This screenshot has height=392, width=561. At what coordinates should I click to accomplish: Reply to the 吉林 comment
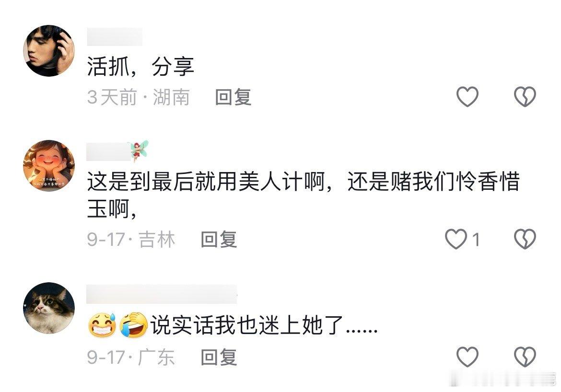219,239
